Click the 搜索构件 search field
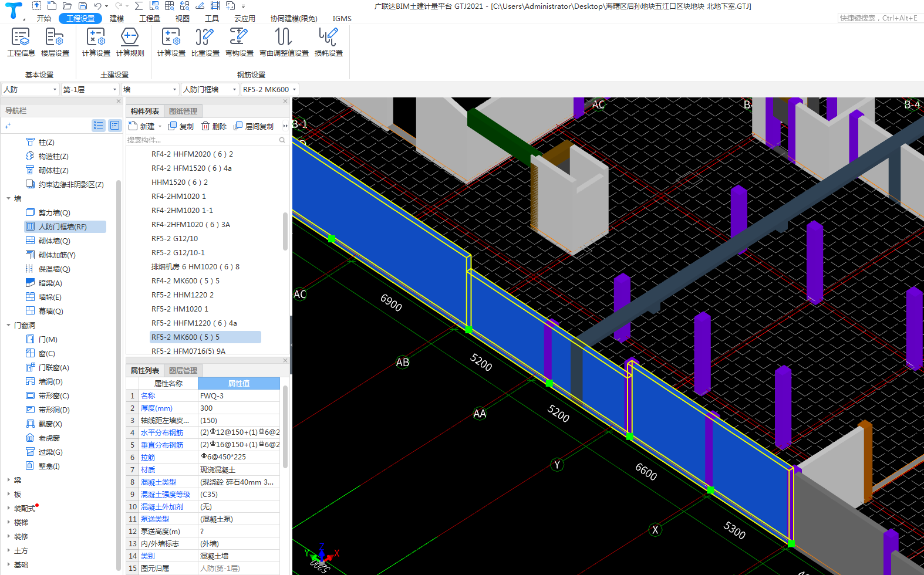 coord(203,140)
